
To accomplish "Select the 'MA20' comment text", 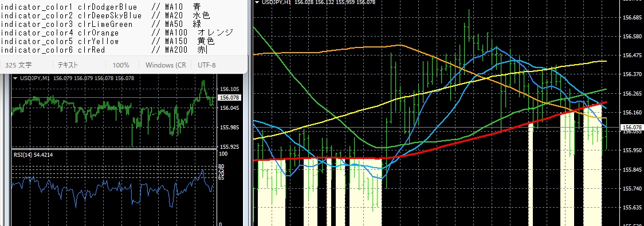I will 174,15.
